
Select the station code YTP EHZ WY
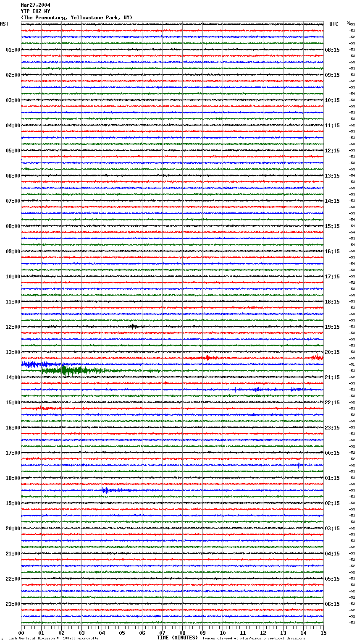point(35,11)
